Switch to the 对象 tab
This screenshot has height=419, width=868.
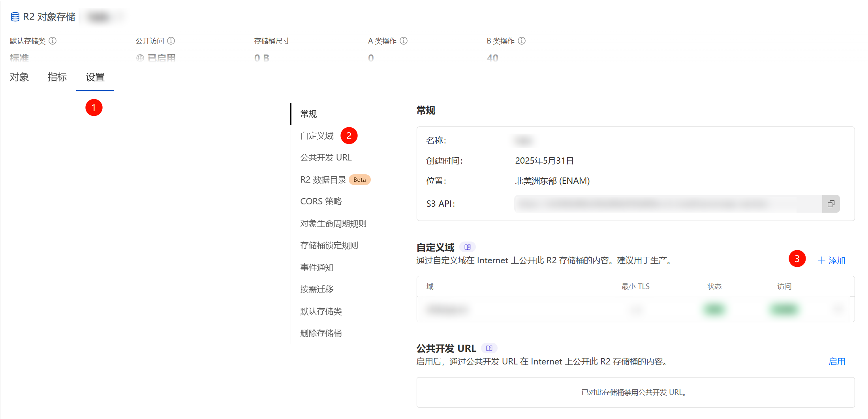coord(19,77)
